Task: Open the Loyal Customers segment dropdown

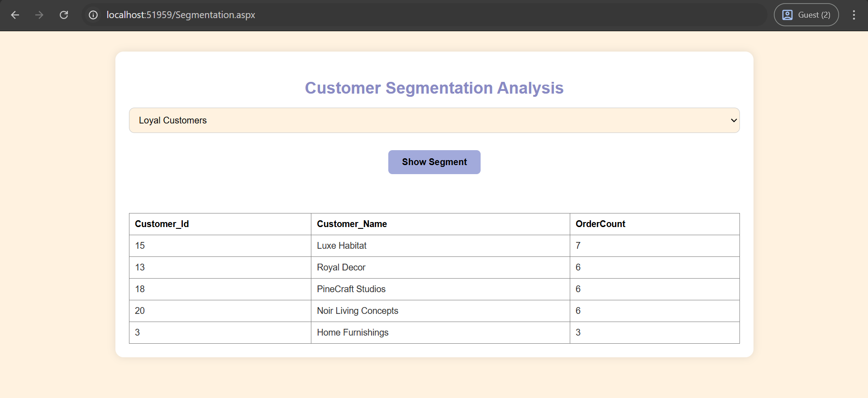Action: point(434,120)
